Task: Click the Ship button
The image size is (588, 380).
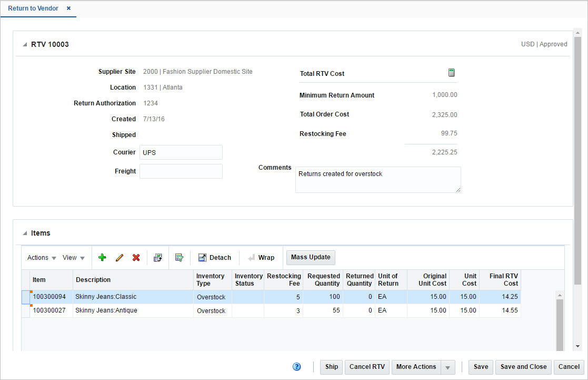Action: click(x=332, y=367)
